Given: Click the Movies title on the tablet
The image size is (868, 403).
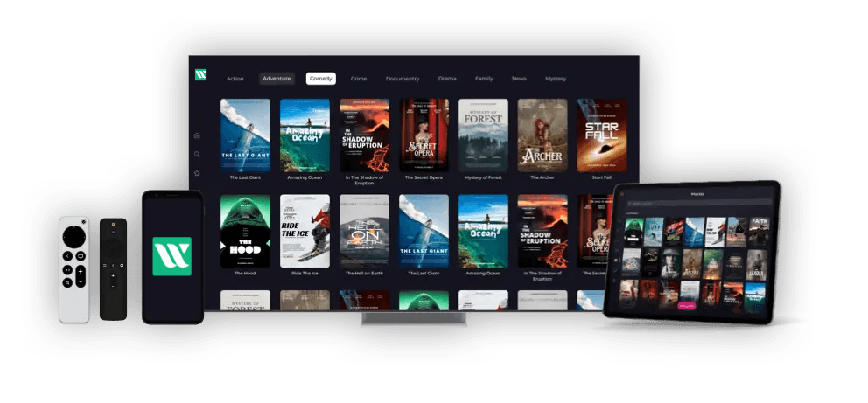Looking at the screenshot, I should click(x=697, y=194).
